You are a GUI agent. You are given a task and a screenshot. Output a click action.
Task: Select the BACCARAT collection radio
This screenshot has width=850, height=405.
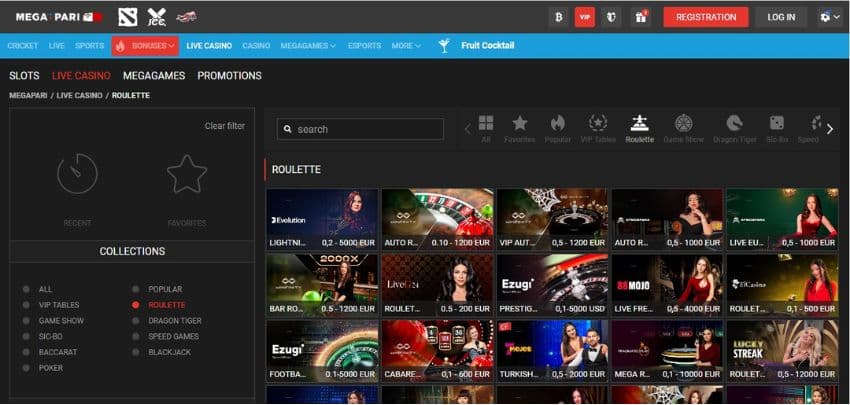26,352
